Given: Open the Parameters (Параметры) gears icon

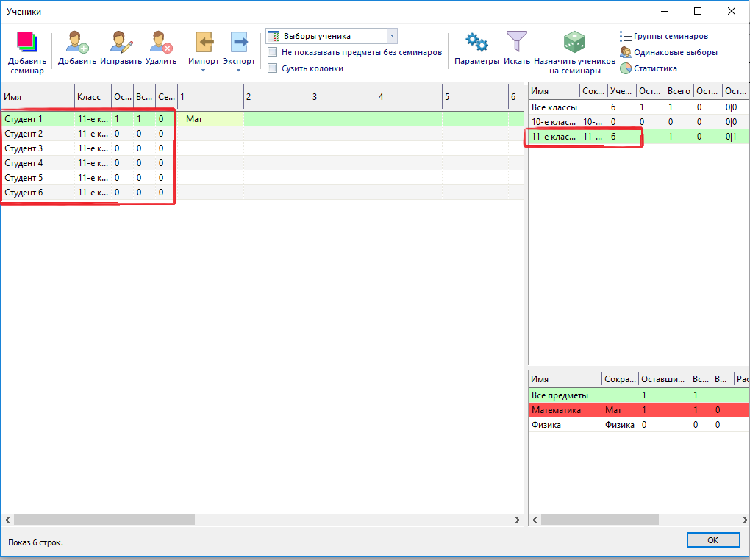Looking at the screenshot, I should [476, 43].
